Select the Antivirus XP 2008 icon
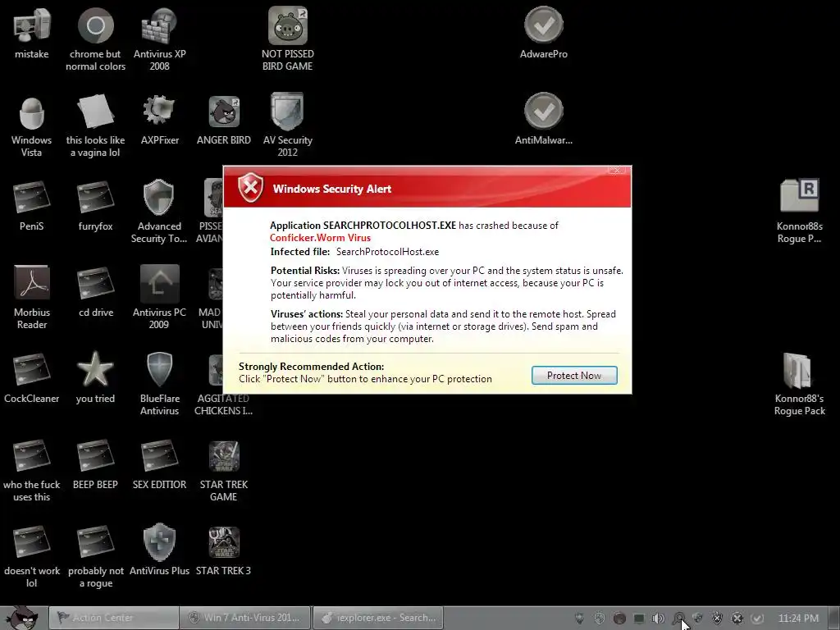This screenshot has width=840, height=630. click(159, 39)
